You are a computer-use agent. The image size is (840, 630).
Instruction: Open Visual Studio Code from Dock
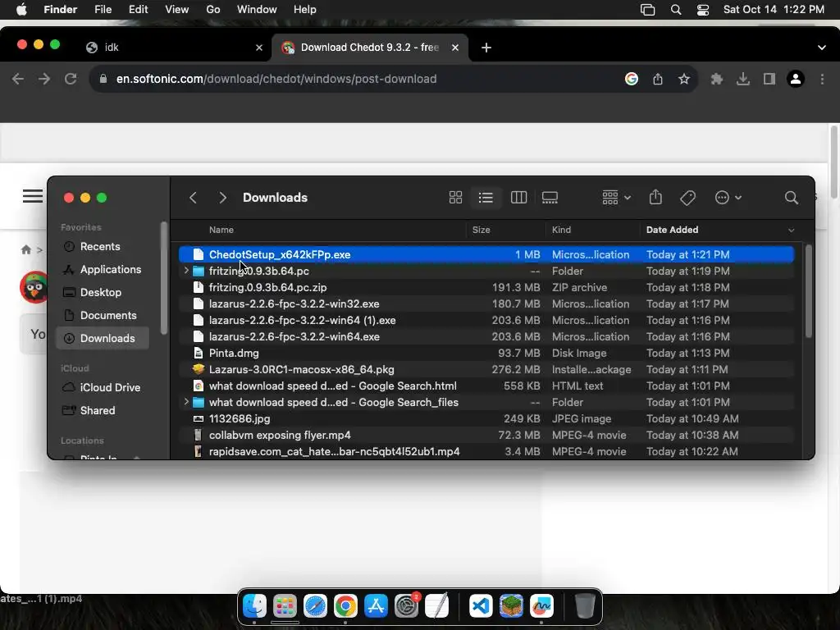point(481,606)
